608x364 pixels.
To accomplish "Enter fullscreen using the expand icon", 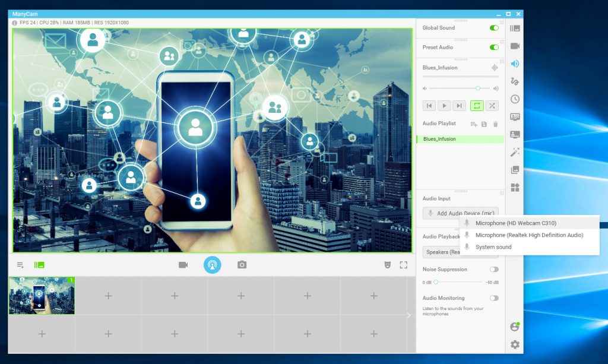I will 404,265.
